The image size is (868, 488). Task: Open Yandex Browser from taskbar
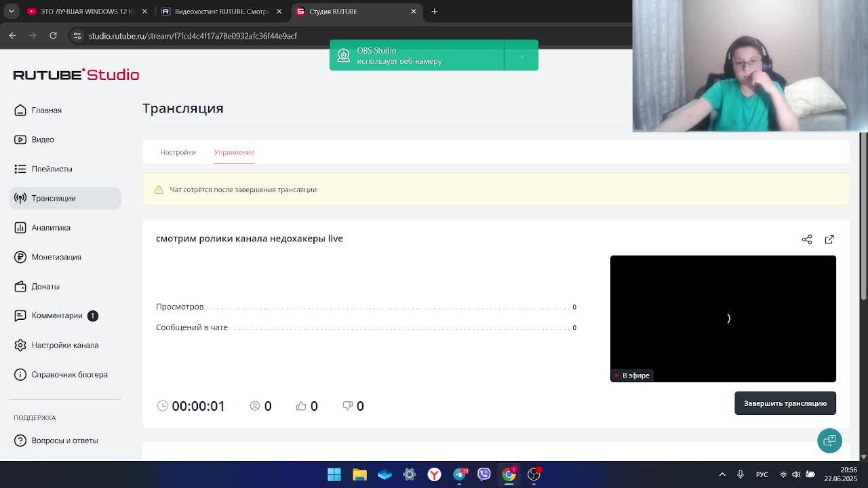(434, 474)
